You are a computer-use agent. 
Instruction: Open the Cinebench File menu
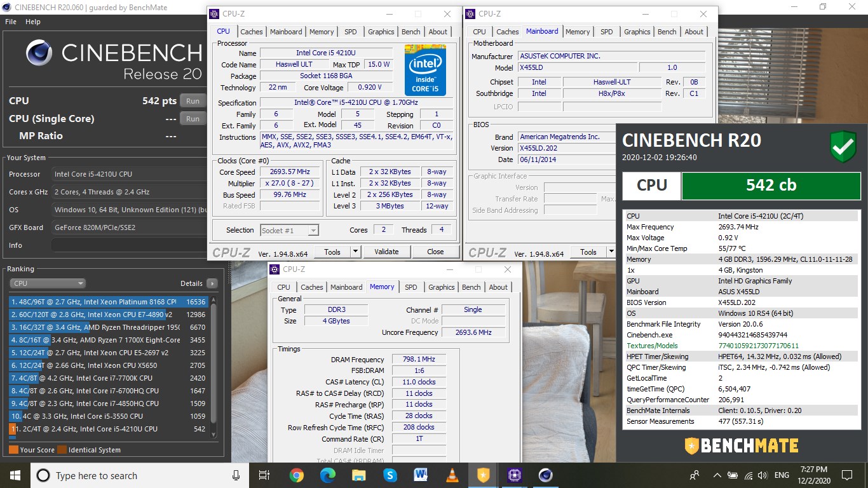click(x=11, y=22)
